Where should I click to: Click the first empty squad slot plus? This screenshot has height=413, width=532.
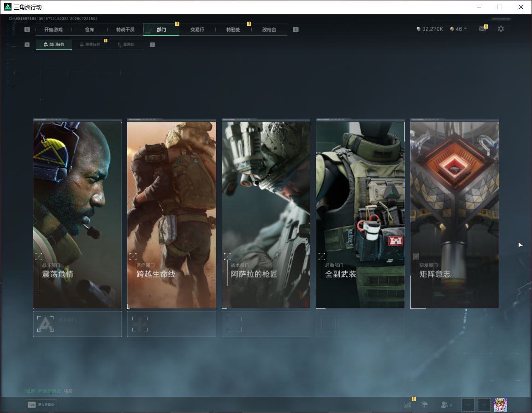coord(467,405)
